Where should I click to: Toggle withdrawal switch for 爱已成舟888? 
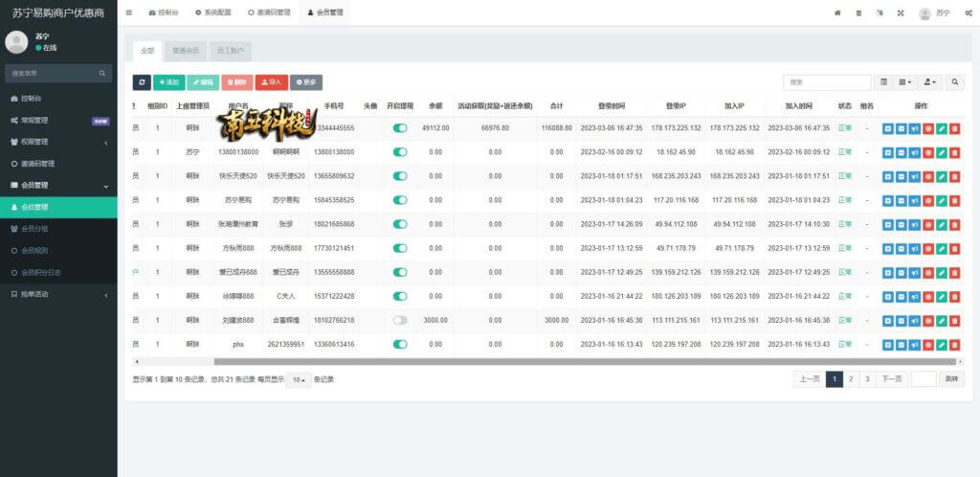[400, 273]
